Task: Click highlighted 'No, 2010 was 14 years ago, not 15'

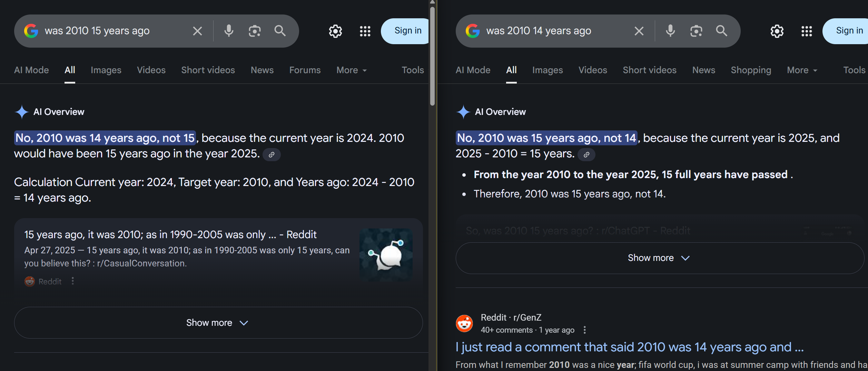Action: pos(105,138)
